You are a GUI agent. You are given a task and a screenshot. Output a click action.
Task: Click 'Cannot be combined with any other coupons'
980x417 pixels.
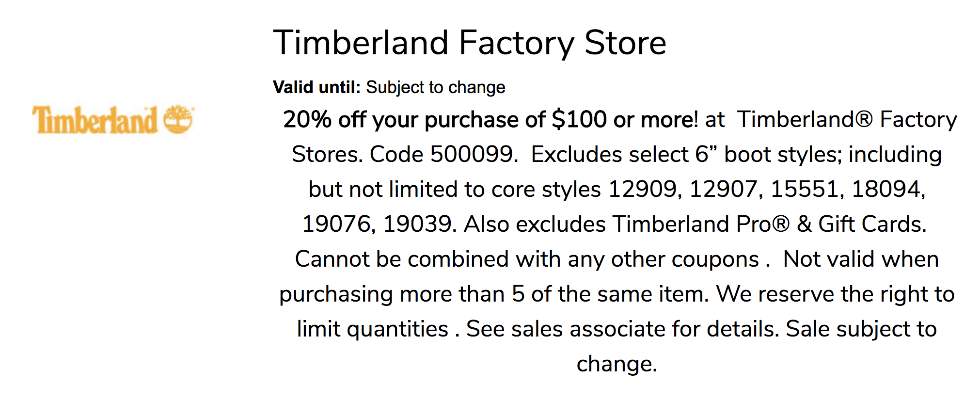(x=527, y=259)
